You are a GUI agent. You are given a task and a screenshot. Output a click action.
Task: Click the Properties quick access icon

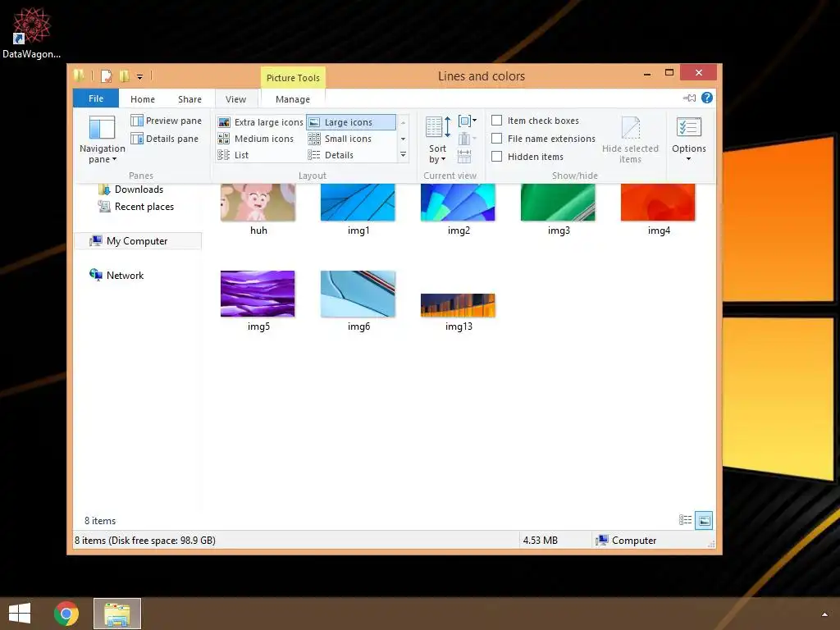click(x=107, y=76)
